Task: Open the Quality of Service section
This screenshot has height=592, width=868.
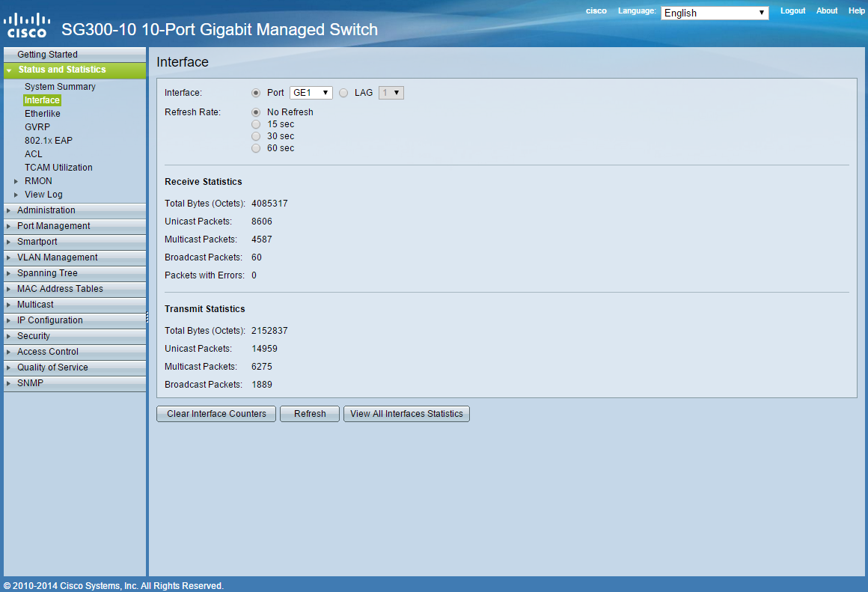Action: tap(75, 367)
